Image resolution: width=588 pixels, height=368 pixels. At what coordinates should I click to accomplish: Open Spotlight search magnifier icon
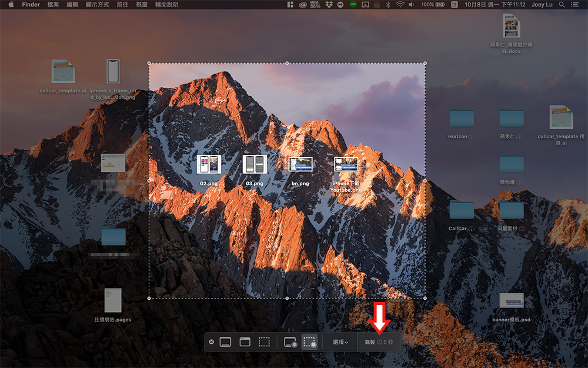562,5
